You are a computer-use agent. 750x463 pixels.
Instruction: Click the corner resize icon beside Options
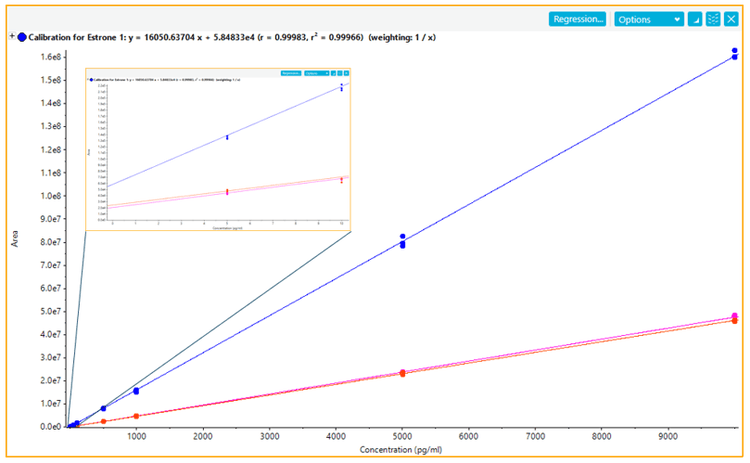tap(696, 19)
